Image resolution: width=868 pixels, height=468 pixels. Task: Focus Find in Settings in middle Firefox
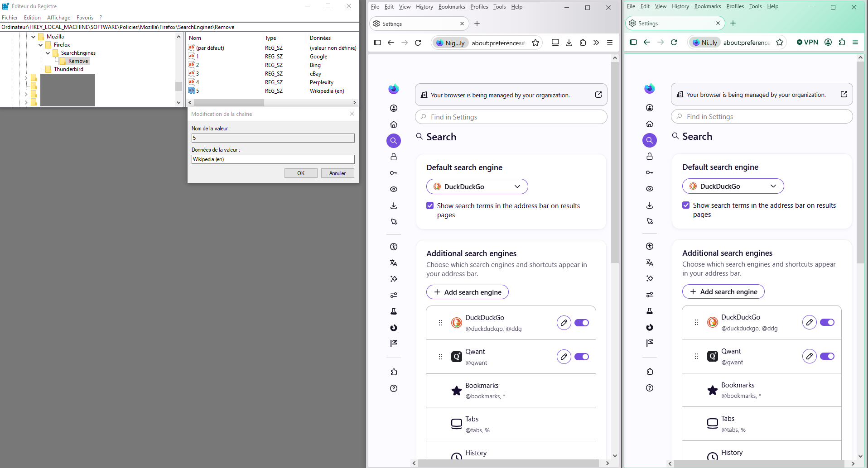coord(511,117)
